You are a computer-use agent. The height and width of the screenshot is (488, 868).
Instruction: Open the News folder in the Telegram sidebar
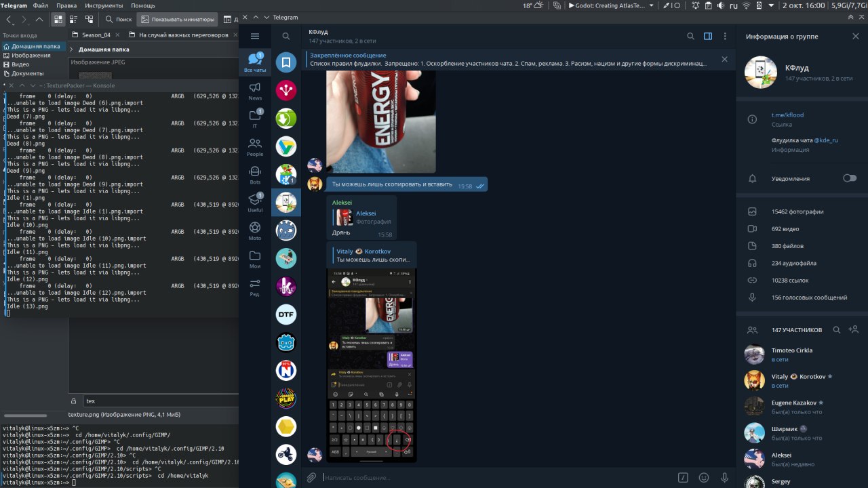255,91
